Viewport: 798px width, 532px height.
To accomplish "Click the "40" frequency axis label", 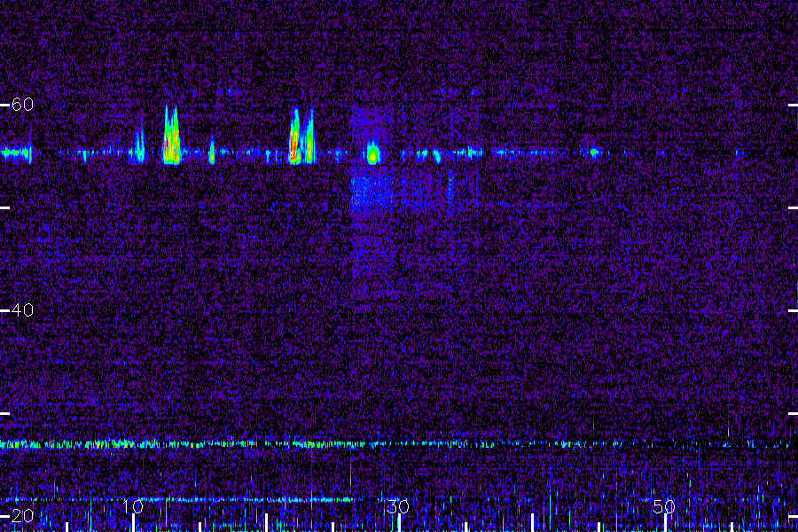I will tap(22, 309).
